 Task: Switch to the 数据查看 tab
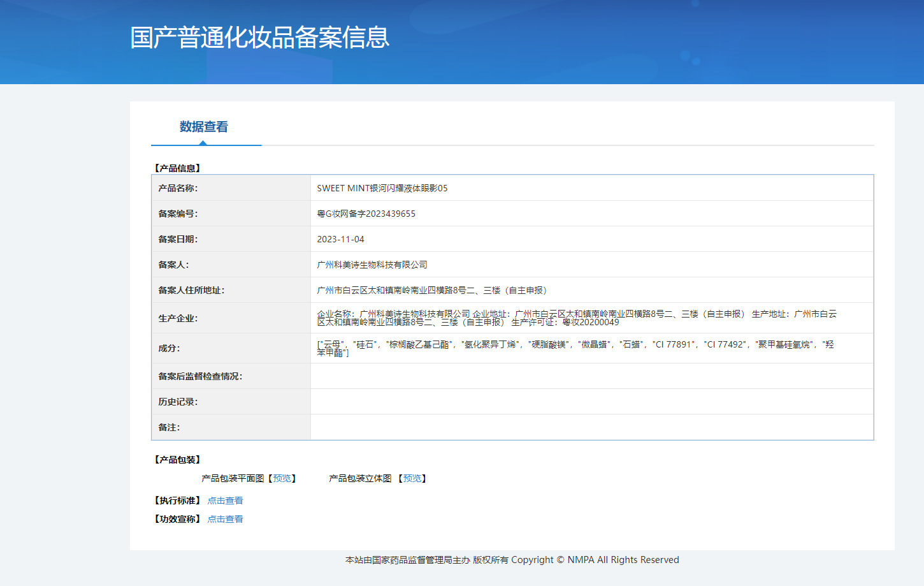click(204, 127)
